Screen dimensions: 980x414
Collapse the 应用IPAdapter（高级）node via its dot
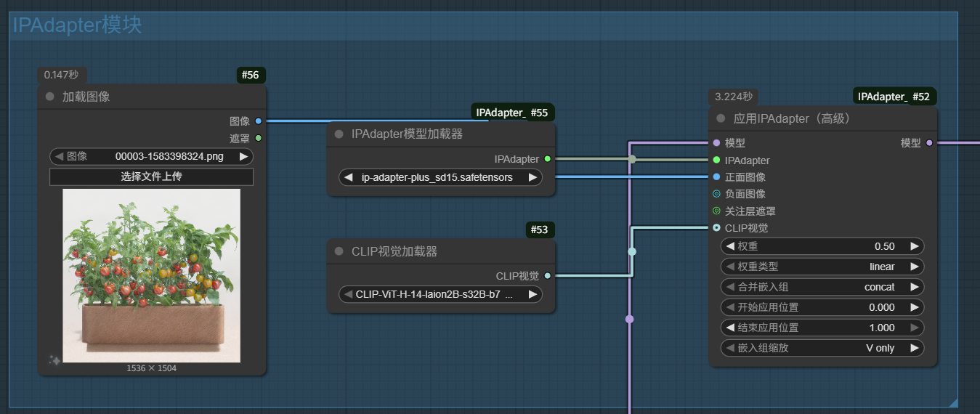coord(721,118)
